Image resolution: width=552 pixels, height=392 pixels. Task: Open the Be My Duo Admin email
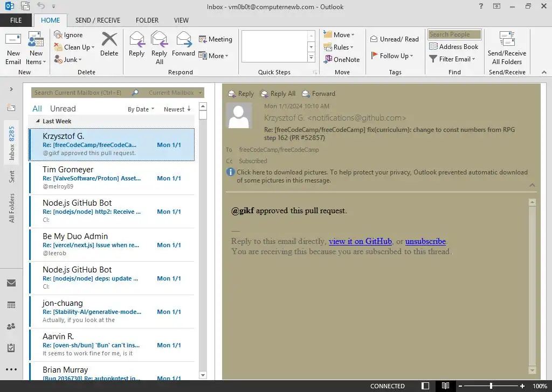[x=112, y=244]
